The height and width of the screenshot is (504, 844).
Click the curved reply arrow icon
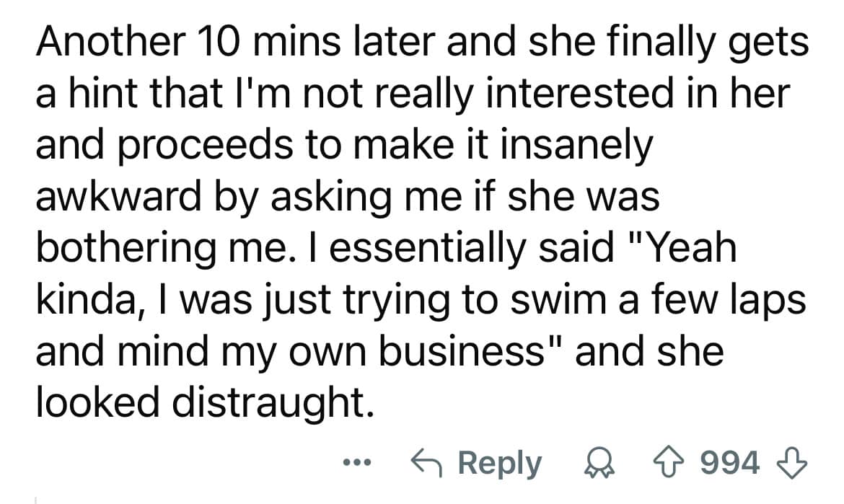click(426, 463)
